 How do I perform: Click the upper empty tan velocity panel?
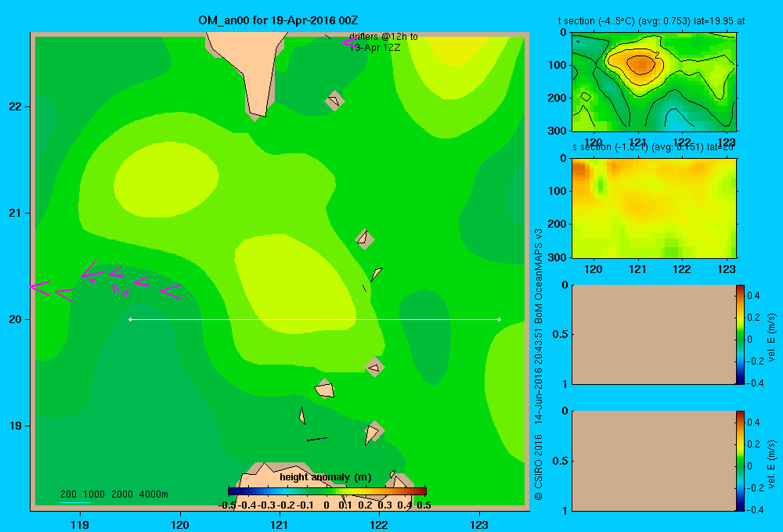pos(654,334)
